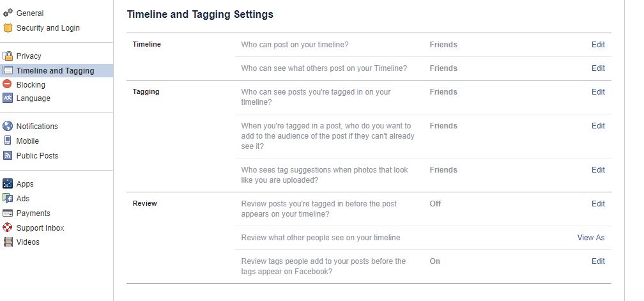Click the Language icon in sidebar
Image resolution: width=644 pixels, height=301 pixels.
point(8,98)
